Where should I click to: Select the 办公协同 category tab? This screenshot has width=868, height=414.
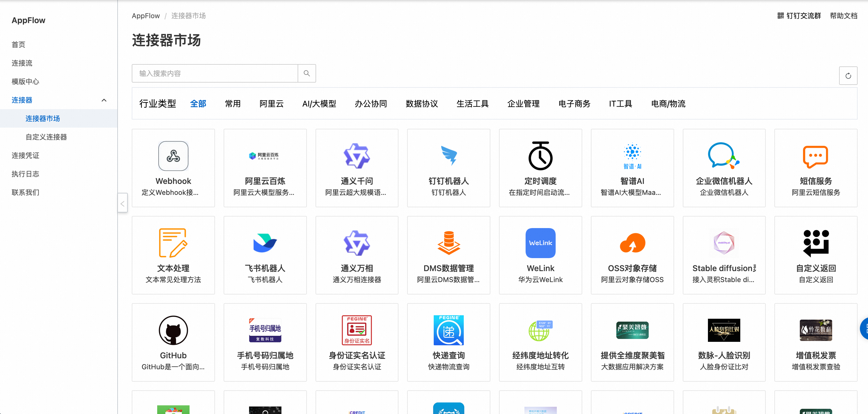point(370,104)
